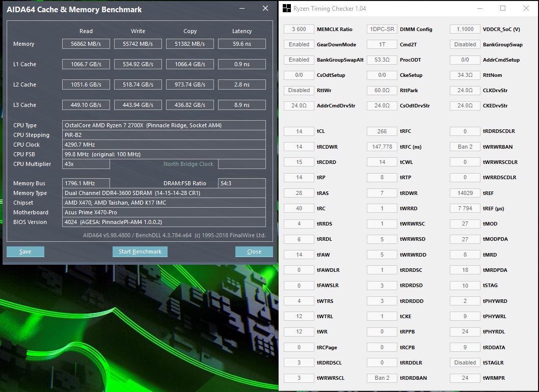Click the RttPark 60.0Ω field
The height and width of the screenshot is (392, 539).
(x=382, y=90)
